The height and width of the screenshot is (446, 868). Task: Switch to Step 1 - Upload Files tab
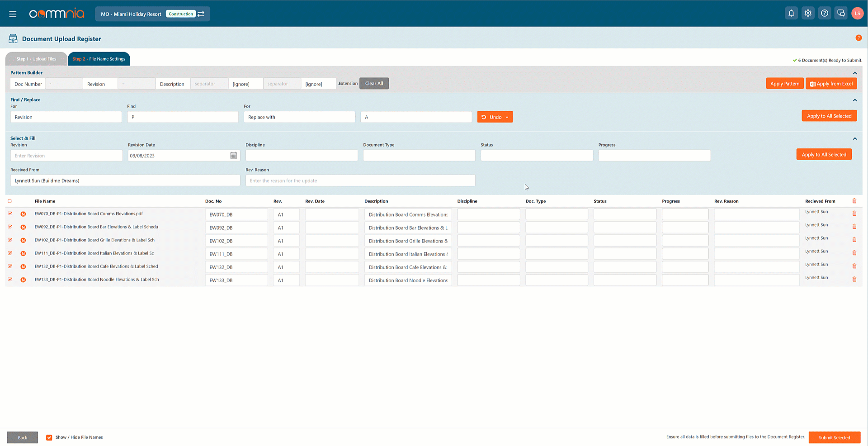36,59
